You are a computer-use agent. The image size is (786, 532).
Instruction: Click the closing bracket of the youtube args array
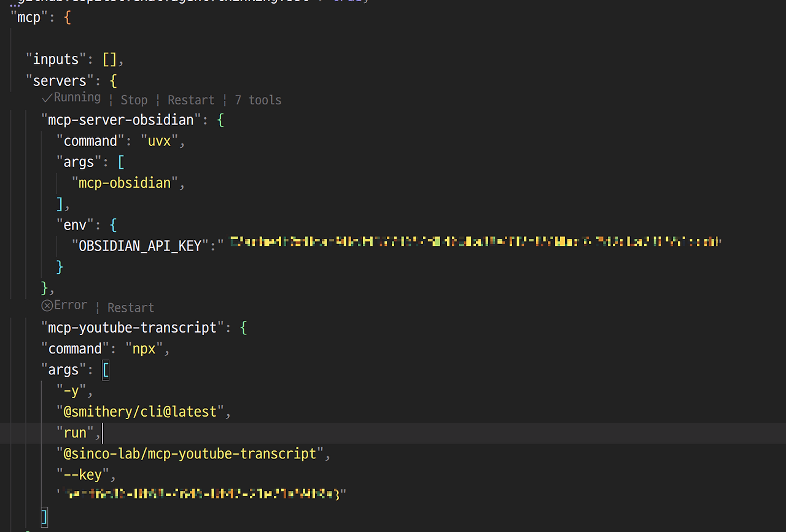tap(44, 516)
